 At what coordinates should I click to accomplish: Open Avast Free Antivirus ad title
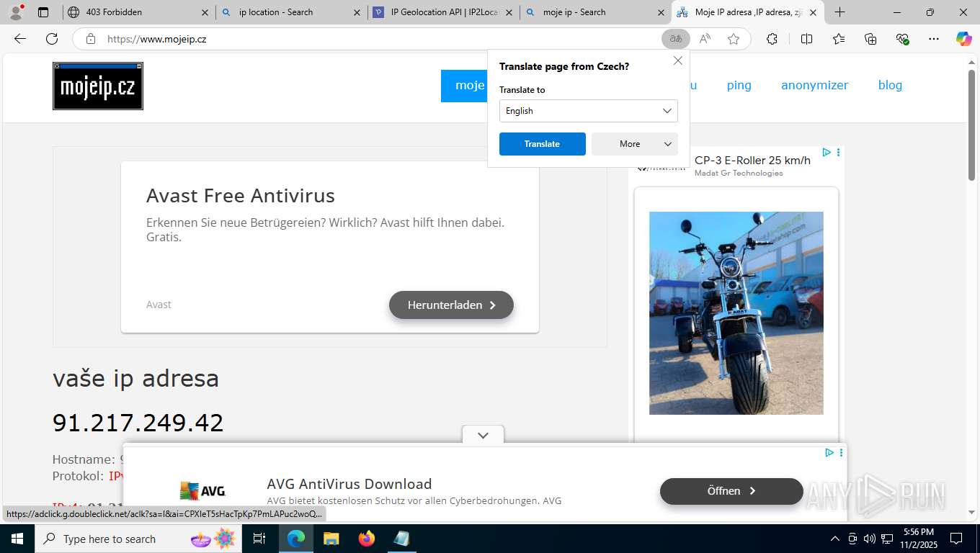[241, 195]
